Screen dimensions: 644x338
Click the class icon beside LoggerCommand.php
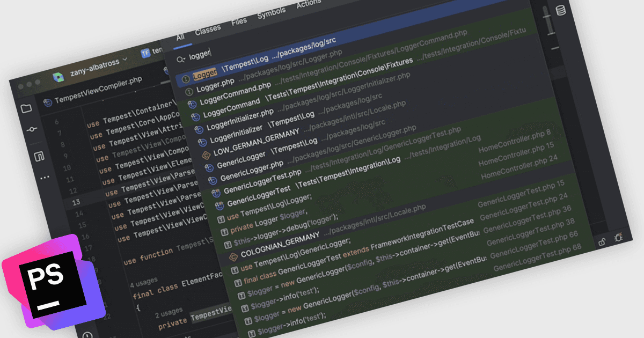pyautogui.click(x=192, y=104)
